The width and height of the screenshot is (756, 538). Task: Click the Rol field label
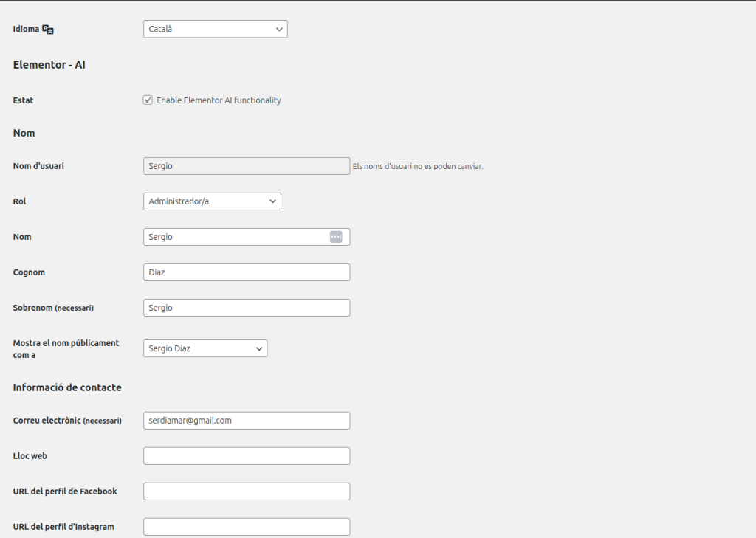tap(19, 201)
